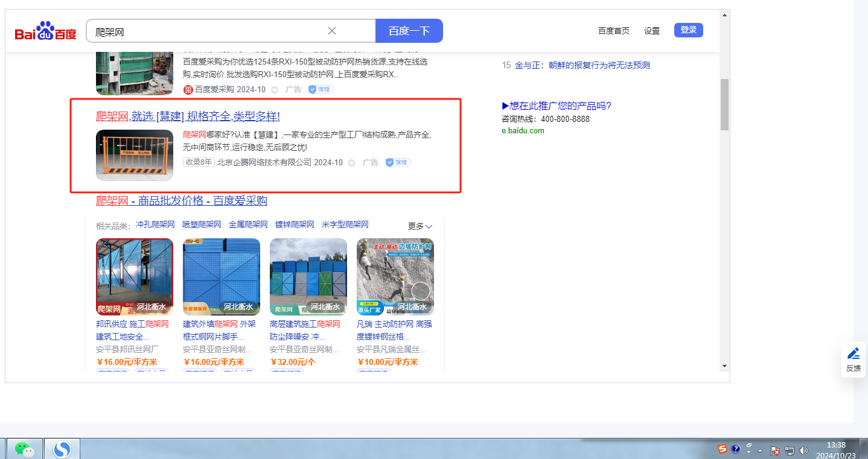Click the Sogou input method tray icon

[x=723, y=449]
